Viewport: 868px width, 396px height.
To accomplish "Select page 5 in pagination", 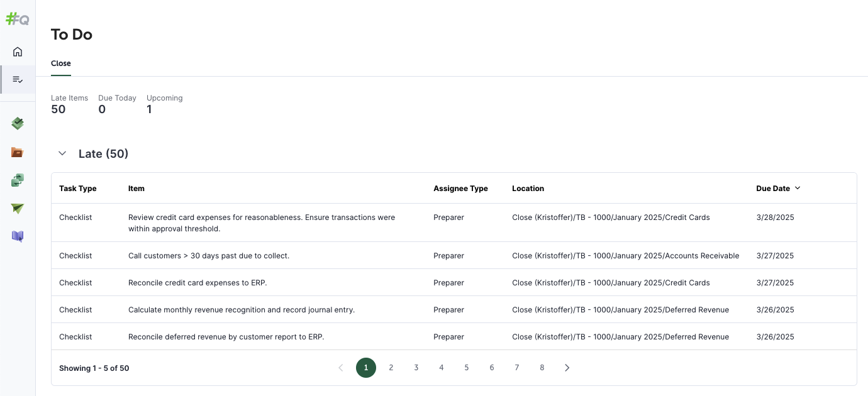I will coord(466,368).
